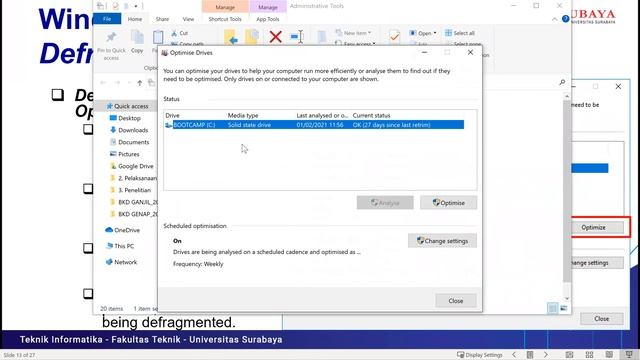640x360 pixels.
Task: Click the Media type column header
Action: coord(243,116)
